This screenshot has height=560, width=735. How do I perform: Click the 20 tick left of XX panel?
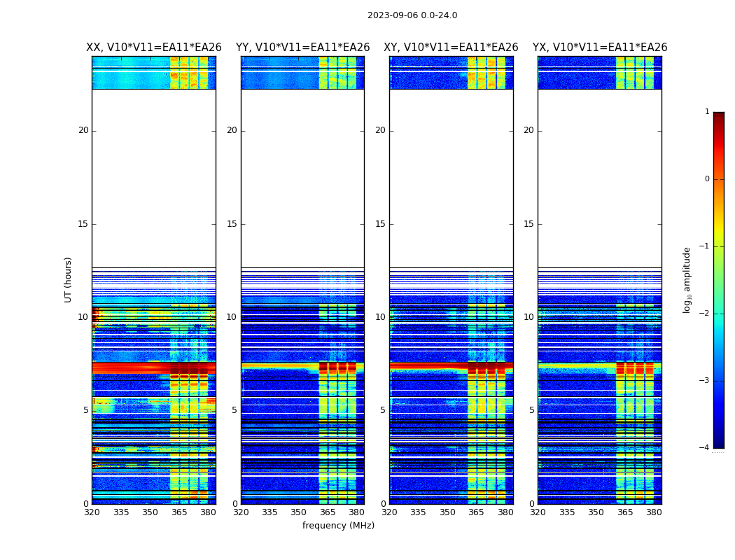[x=83, y=130]
